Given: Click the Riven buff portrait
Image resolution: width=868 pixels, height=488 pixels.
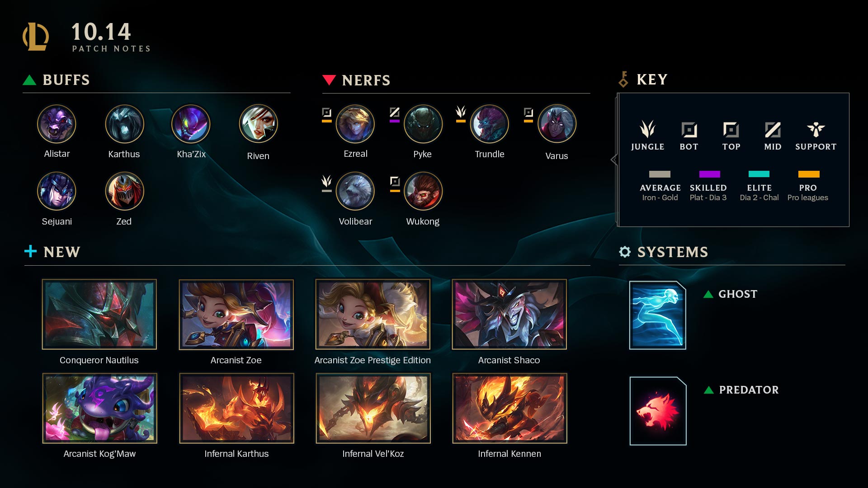Looking at the screenshot, I should click(x=258, y=124).
